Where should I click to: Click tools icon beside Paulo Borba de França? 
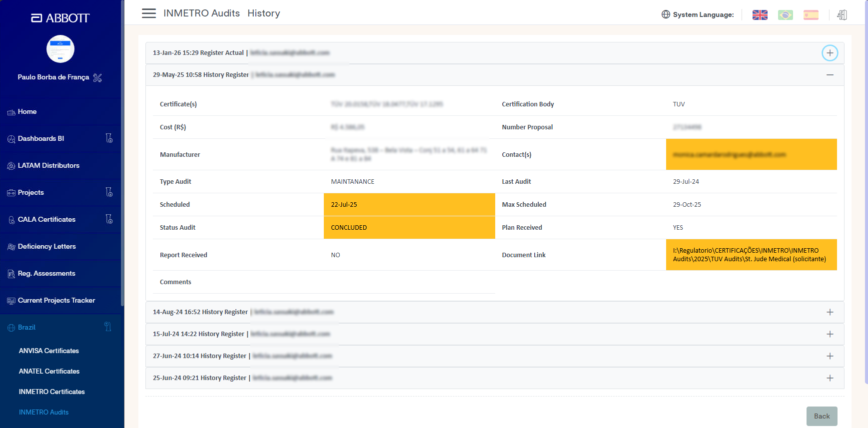(97, 77)
